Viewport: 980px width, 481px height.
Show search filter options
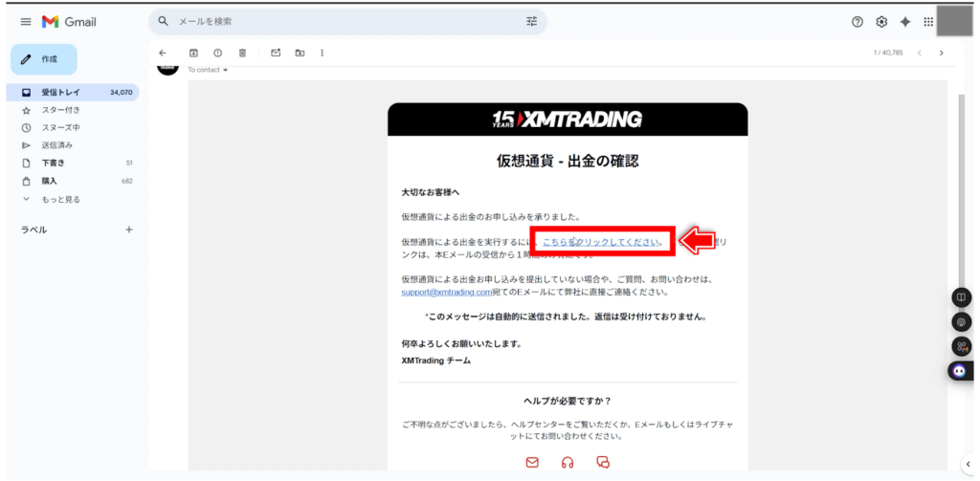tap(531, 21)
